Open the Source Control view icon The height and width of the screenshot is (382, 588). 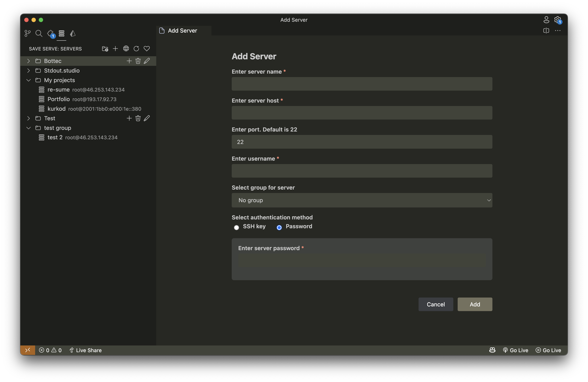tap(27, 33)
